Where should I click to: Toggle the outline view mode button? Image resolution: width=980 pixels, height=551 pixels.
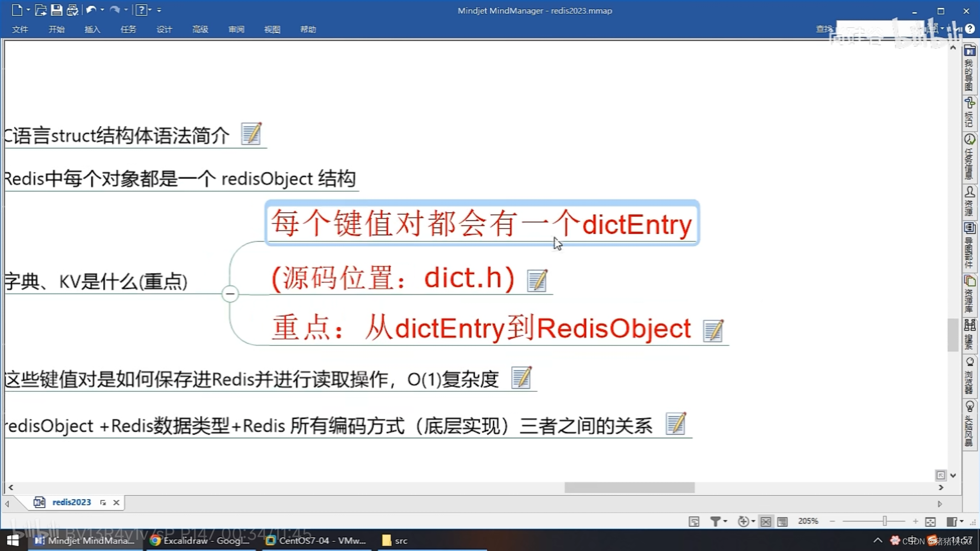(783, 521)
